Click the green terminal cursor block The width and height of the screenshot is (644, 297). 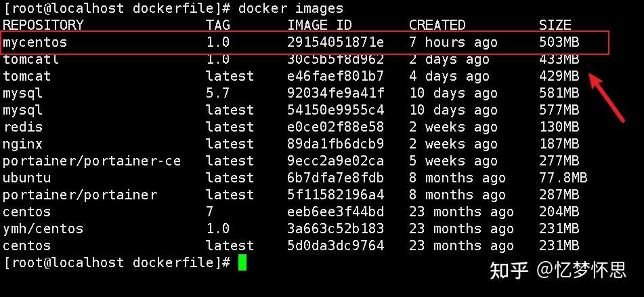242,263
